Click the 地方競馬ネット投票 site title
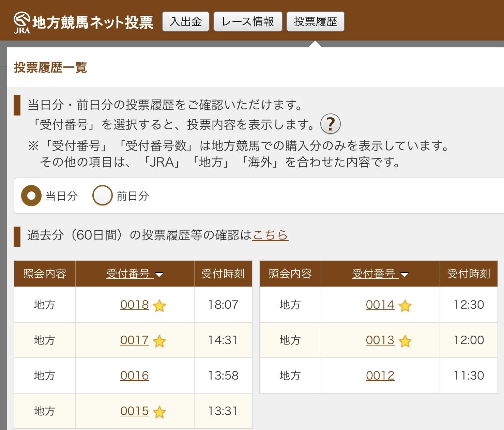Image resolution: width=504 pixels, height=430 pixels. pyautogui.click(x=93, y=22)
